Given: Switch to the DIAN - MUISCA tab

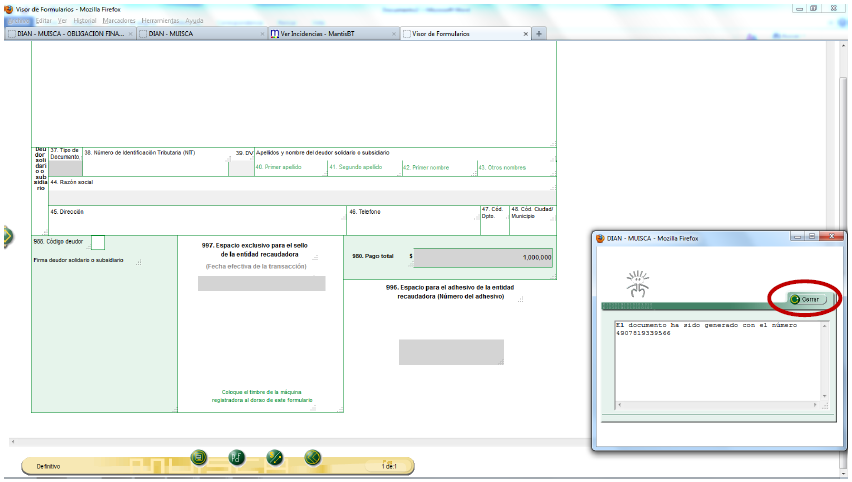Looking at the screenshot, I should [x=201, y=34].
